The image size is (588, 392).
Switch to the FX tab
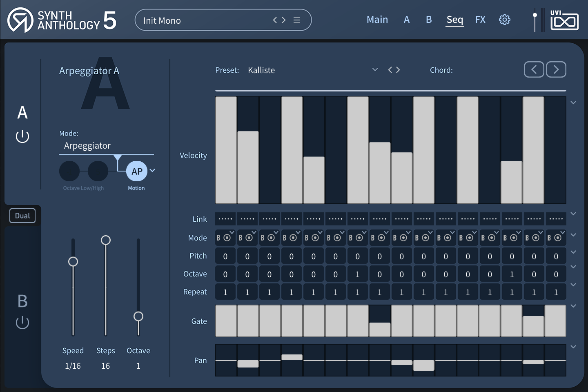pyautogui.click(x=480, y=20)
